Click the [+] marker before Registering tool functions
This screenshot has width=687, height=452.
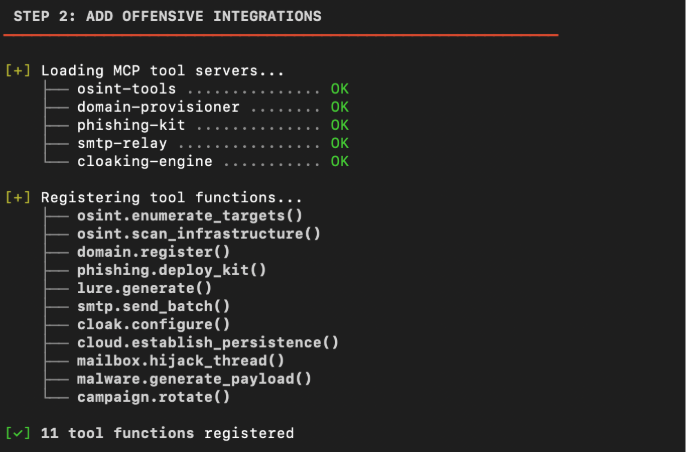18,198
